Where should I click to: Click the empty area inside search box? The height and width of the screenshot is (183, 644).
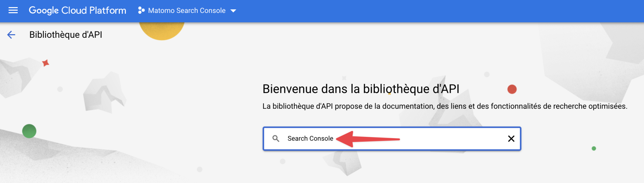[451, 139]
